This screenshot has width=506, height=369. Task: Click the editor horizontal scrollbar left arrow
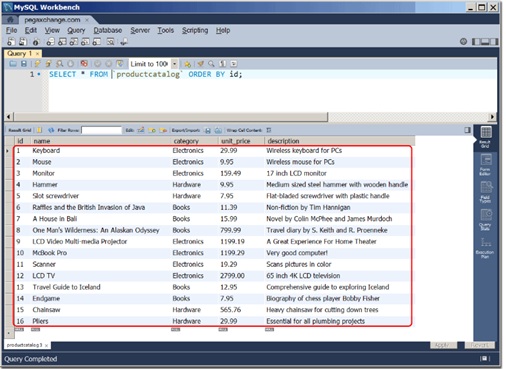pyautogui.click(x=9, y=117)
